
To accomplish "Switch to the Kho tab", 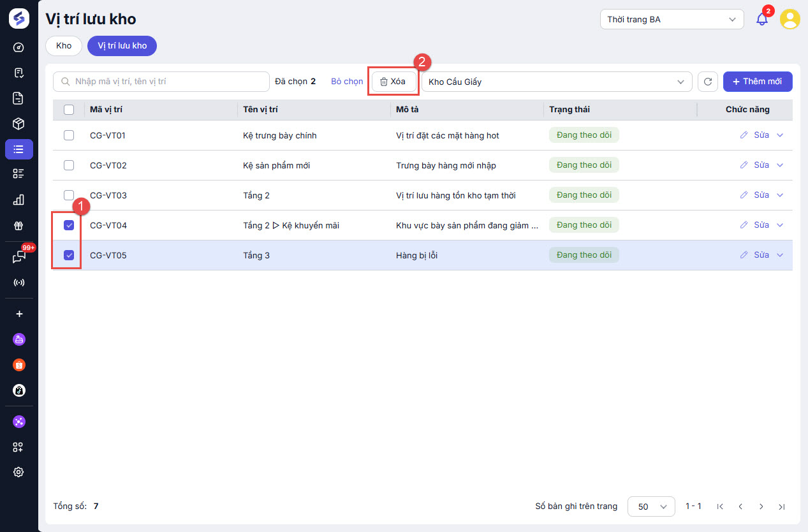I will [x=64, y=46].
